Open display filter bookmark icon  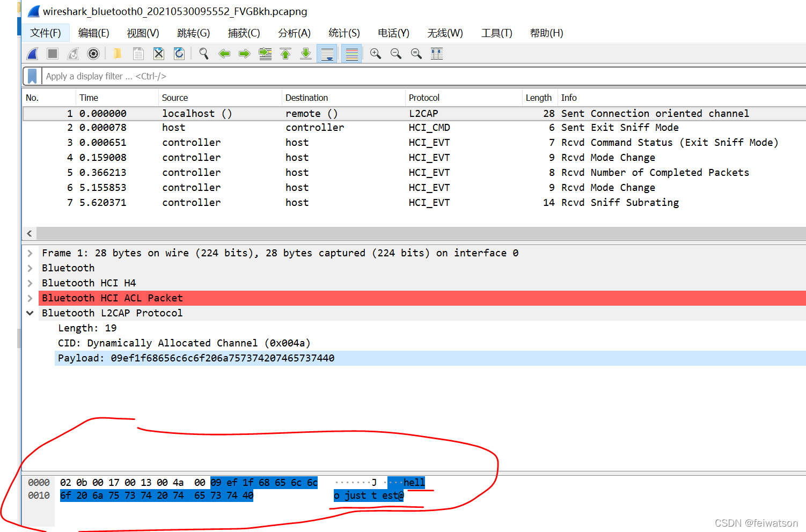coord(32,76)
